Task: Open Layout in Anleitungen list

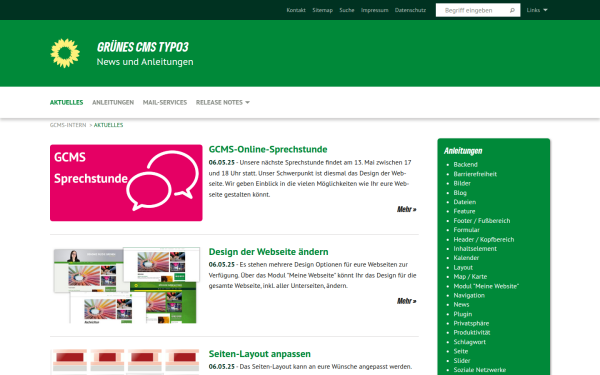Action: pyautogui.click(x=463, y=267)
